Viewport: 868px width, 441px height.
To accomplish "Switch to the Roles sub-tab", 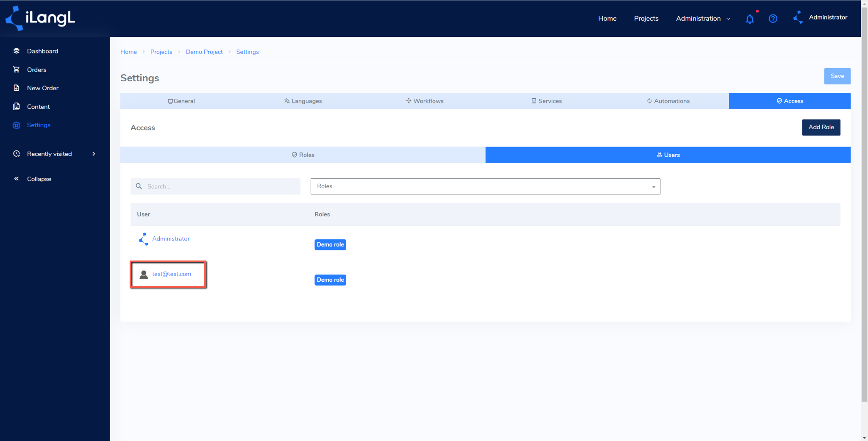I will click(x=303, y=155).
